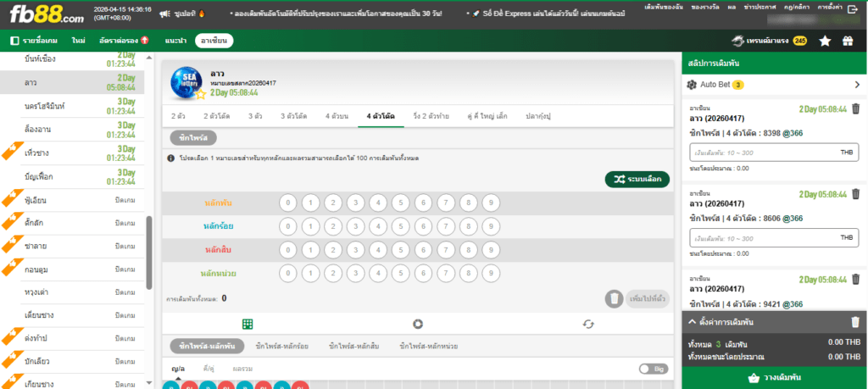Switch to คี่/คู่ sub-tab
Image resolution: width=868 pixels, height=389 pixels.
click(x=209, y=369)
